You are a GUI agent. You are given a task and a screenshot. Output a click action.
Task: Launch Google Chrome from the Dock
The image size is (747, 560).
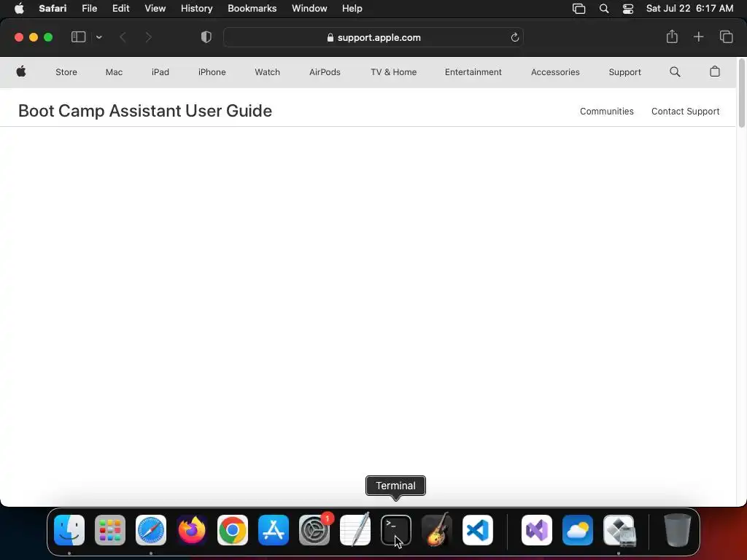coord(233,529)
